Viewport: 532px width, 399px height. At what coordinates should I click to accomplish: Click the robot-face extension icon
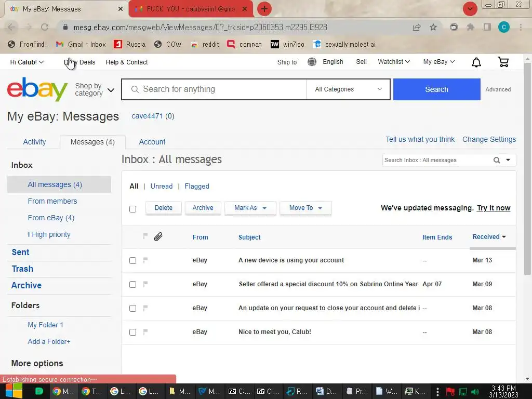454,27
